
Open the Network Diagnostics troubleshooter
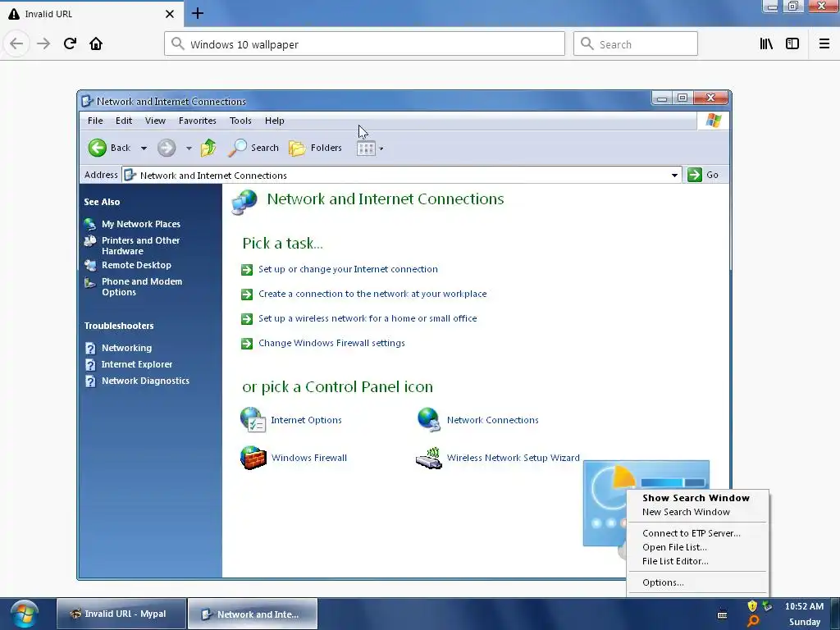(145, 381)
